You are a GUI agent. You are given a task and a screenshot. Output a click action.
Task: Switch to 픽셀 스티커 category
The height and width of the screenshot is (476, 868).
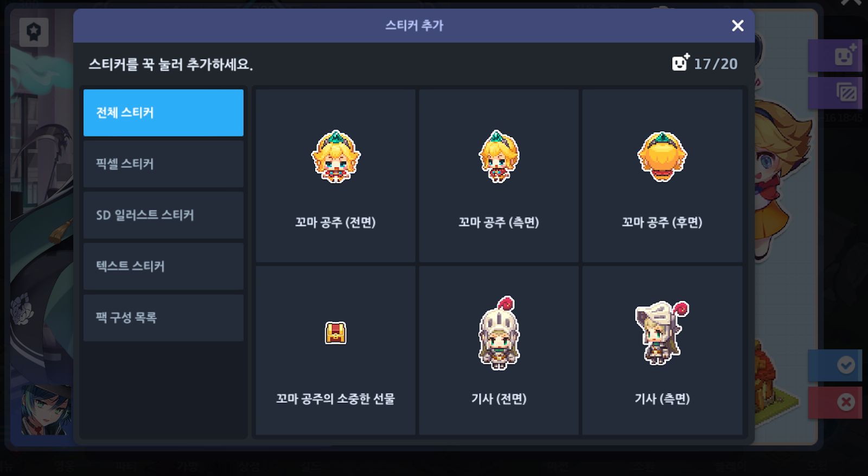pyautogui.click(x=163, y=164)
